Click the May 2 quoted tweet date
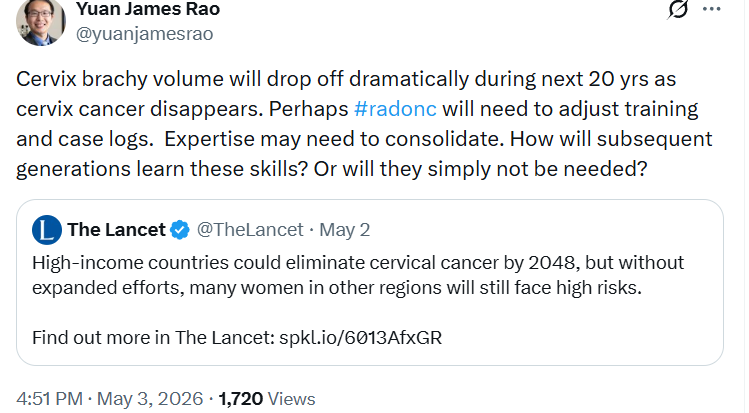Image resolution: width=749 pixels, height=413 pixels. [x=344, y=230]
